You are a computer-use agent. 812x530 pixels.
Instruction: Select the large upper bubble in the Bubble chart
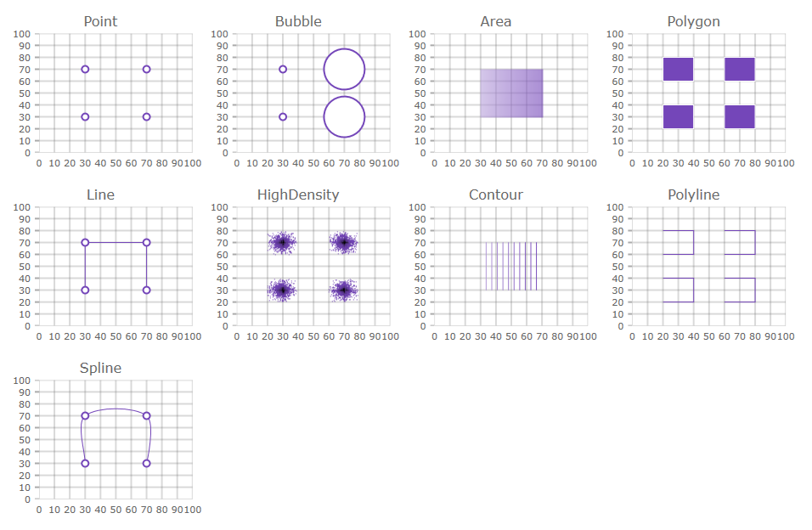point(344,70)
